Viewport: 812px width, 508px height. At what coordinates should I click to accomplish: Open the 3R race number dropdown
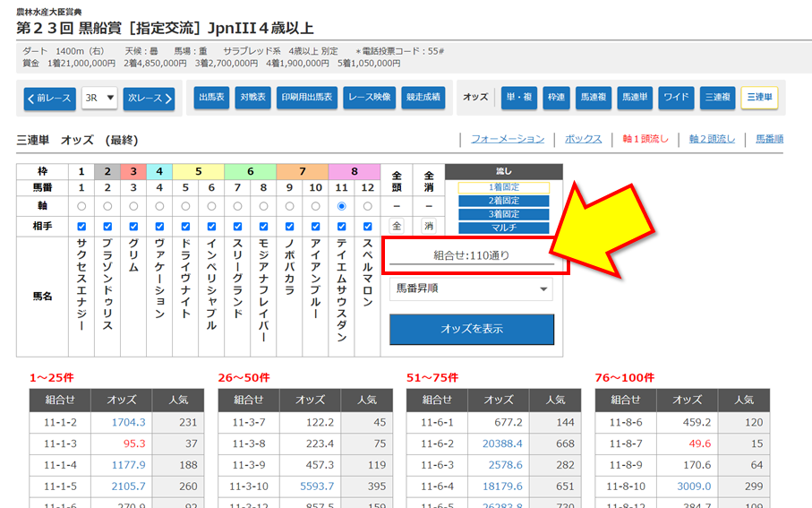pyautogui.click(x=99, y=98)
